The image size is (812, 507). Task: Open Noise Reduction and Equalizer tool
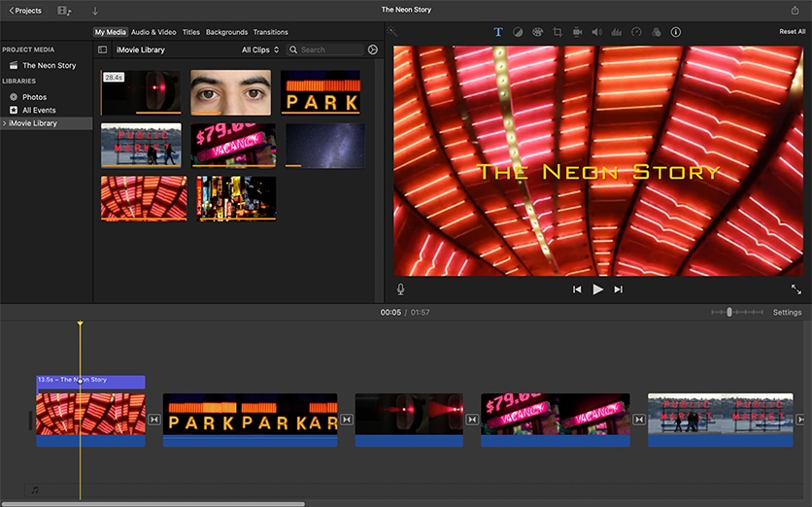click(616, 32)
